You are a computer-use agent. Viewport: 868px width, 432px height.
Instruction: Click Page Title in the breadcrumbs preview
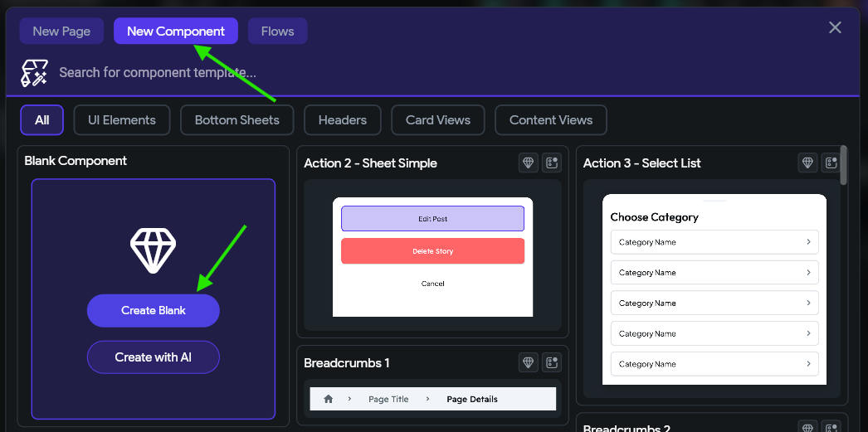[388, 400]
